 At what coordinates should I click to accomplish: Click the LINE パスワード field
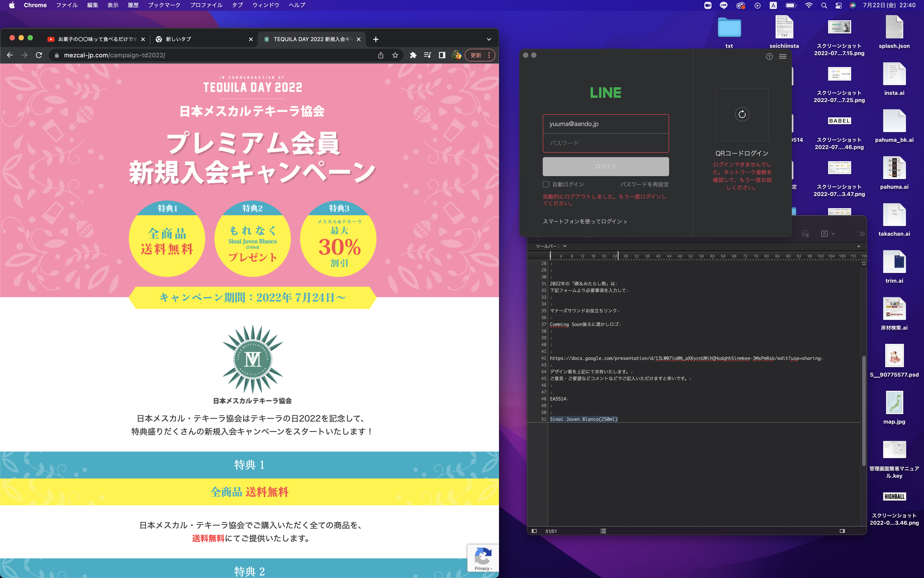click(605, 143)
